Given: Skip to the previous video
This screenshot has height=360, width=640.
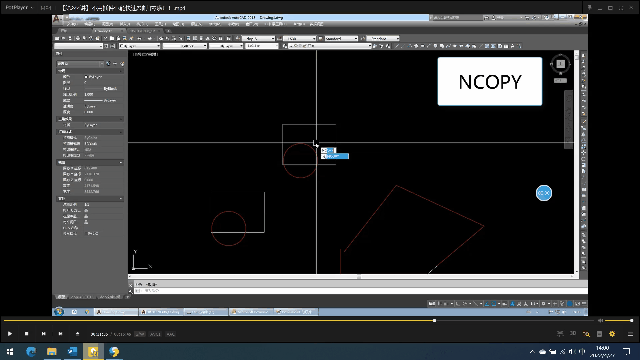Looking at the screenshot, I should click(x=43, y=333).
